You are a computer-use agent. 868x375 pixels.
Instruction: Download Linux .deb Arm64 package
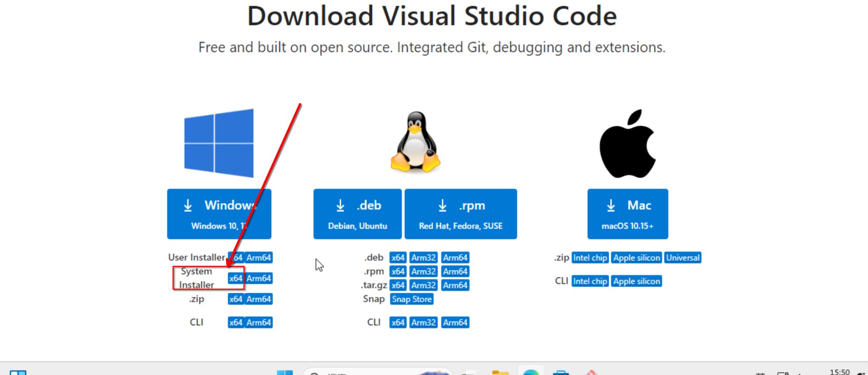tap(455, 257)
